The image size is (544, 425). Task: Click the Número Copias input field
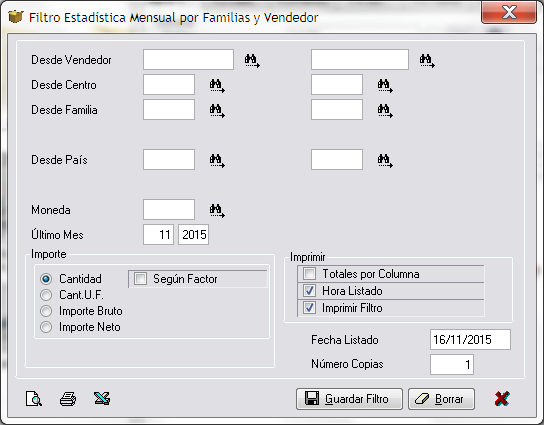point(452,364)
